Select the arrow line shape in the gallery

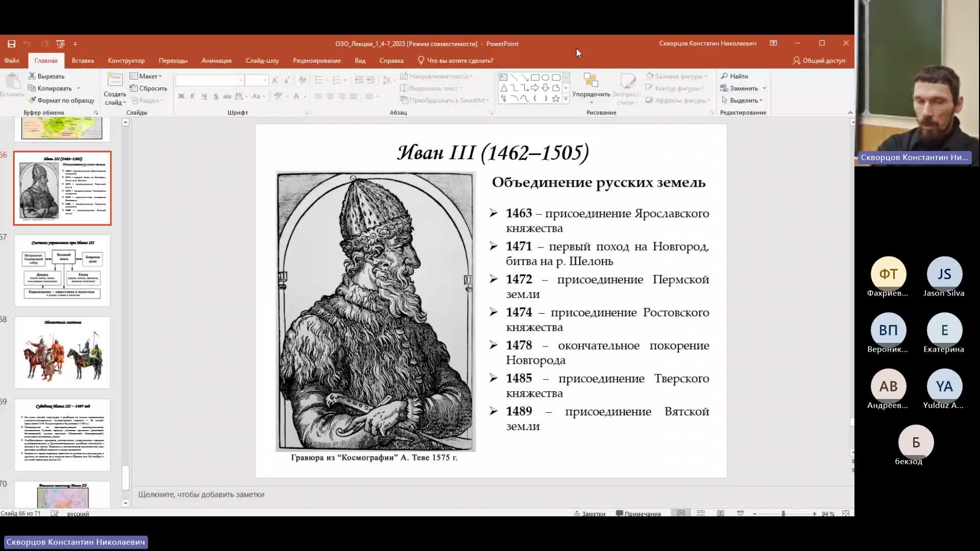coord(525,78)
